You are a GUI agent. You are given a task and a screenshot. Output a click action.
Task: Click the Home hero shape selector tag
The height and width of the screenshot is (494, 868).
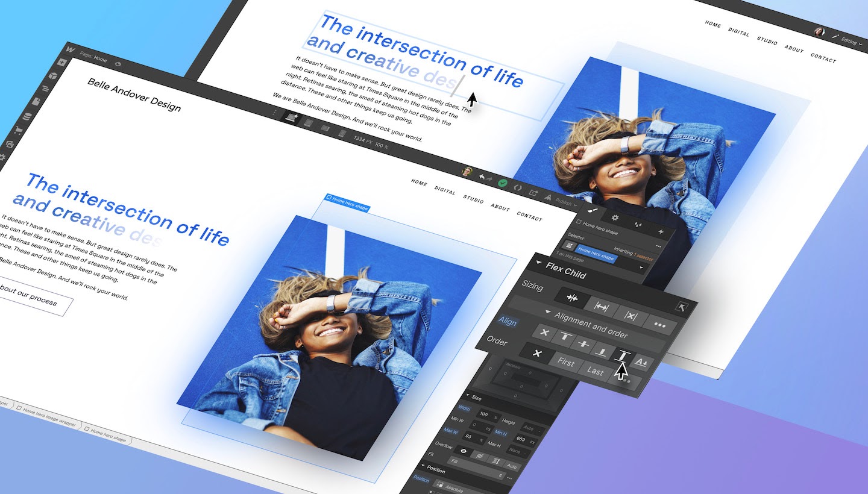point(596,252)
